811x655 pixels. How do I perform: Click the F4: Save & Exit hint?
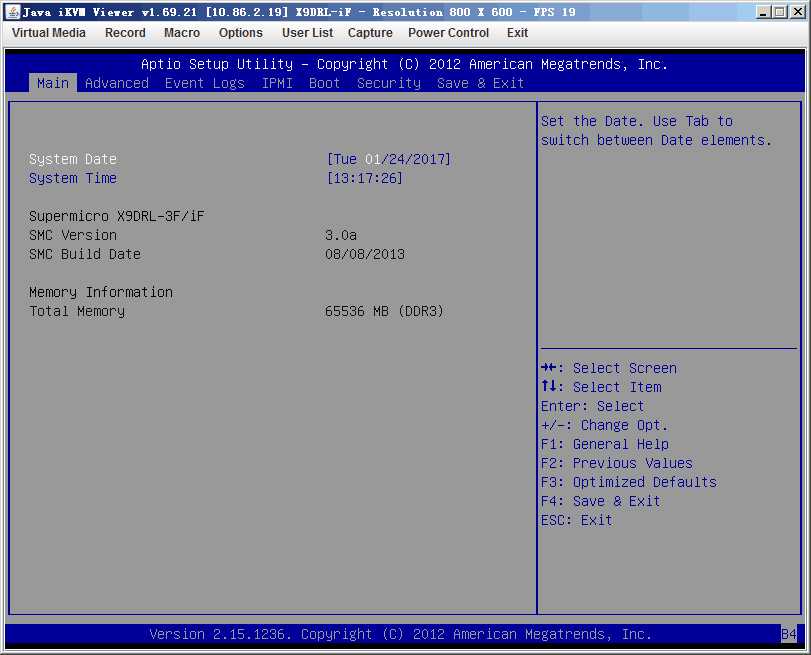(600, 502)
